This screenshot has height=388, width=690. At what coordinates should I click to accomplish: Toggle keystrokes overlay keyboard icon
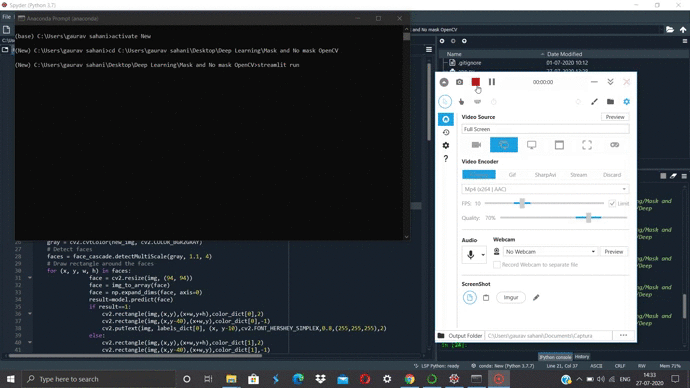click(477, 102)
